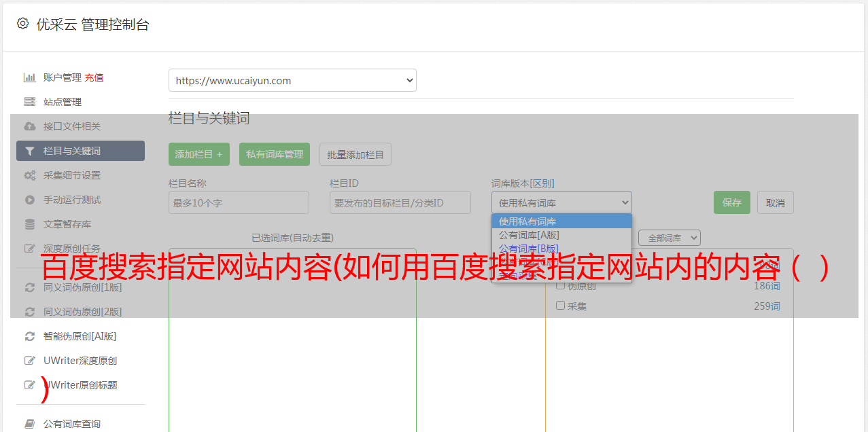Click the 栏目名称 input field
Viewport: 868px width, 432px height.
point(239,202)
